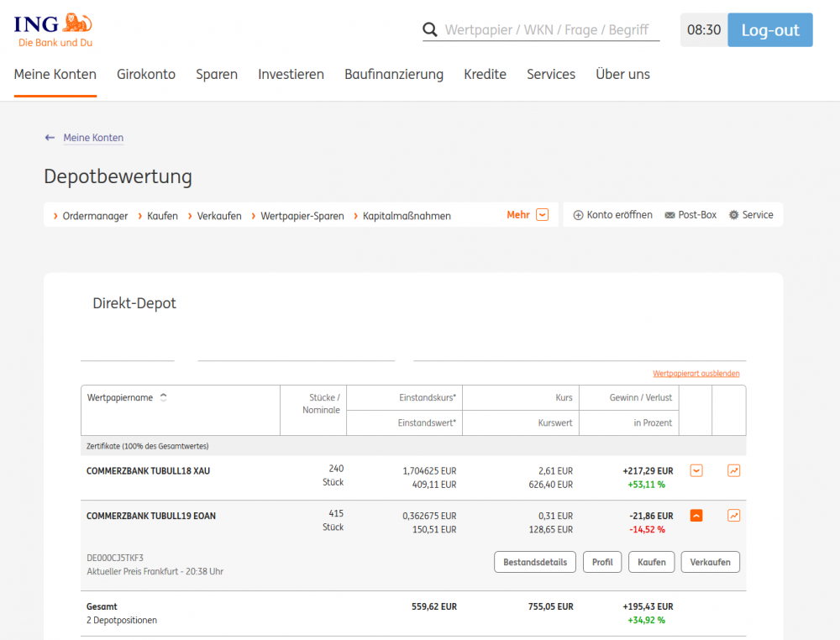Screen dimensions: 840x640
Task: Click the back arrow to Meine Konten
Action: pos(50,138)
